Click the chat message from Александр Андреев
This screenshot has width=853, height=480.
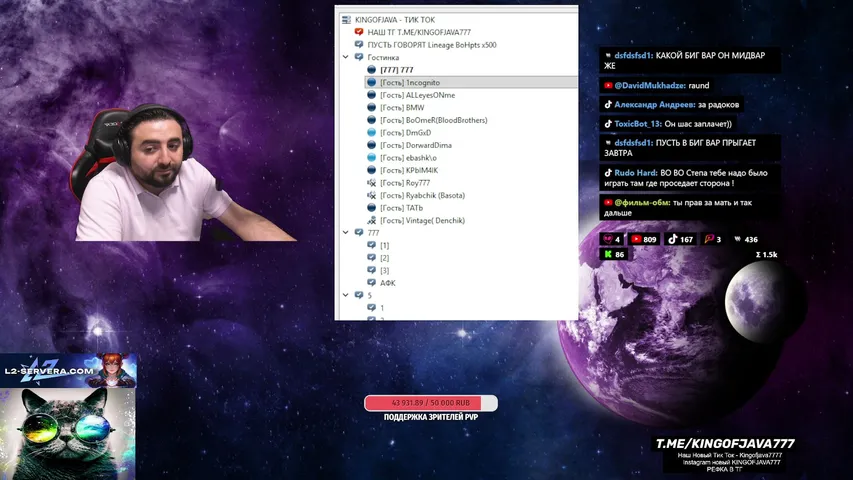672,104
